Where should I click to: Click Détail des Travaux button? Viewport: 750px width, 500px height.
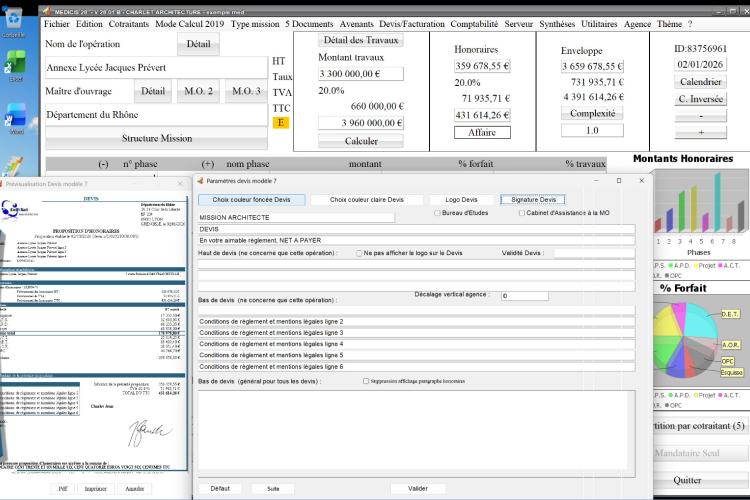coord(361,40)
